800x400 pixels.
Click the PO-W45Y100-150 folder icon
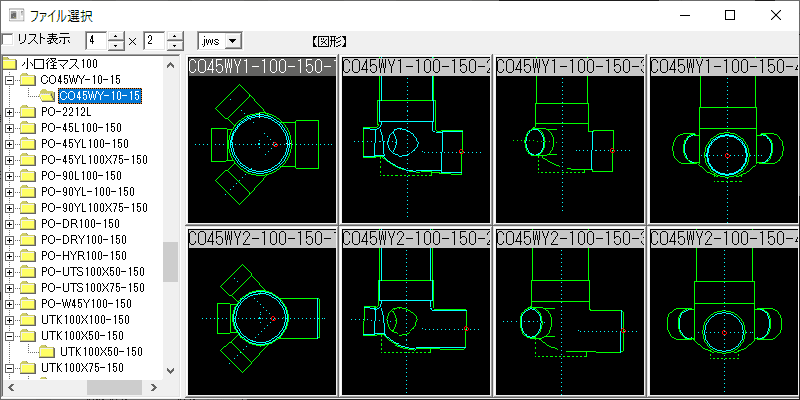[28, 304]
